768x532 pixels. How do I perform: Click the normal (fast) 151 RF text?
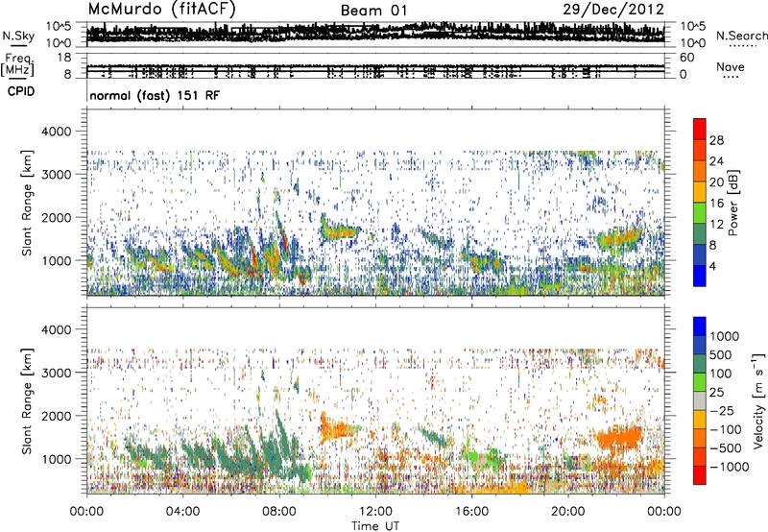point(155,95)
